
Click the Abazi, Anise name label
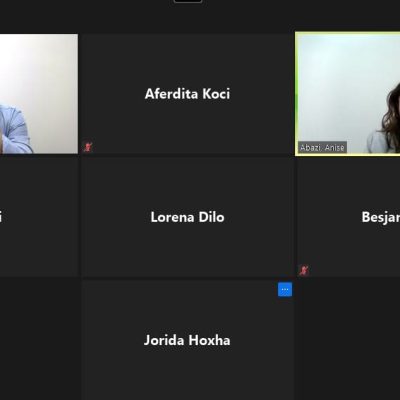pyautogui.click(x=322, y=147)
